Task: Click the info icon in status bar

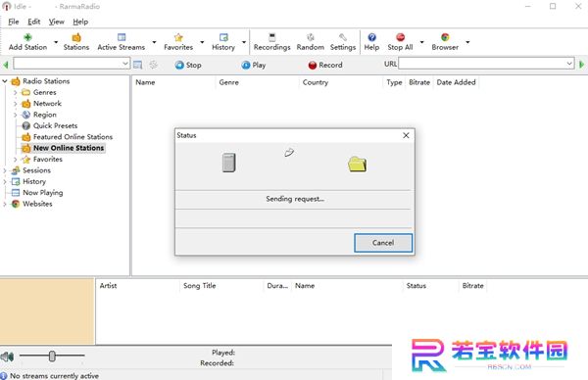Action: pos(4,375)
